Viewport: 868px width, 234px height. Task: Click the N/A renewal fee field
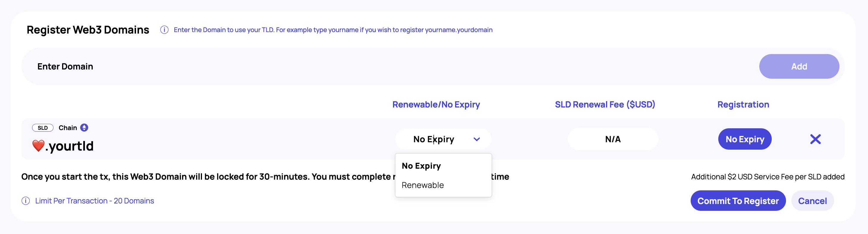[613, 139]
